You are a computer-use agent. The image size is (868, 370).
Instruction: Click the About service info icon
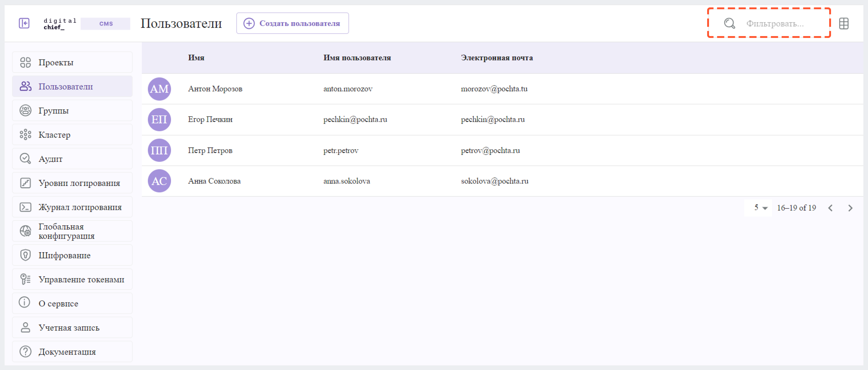(x=25, y=302)
